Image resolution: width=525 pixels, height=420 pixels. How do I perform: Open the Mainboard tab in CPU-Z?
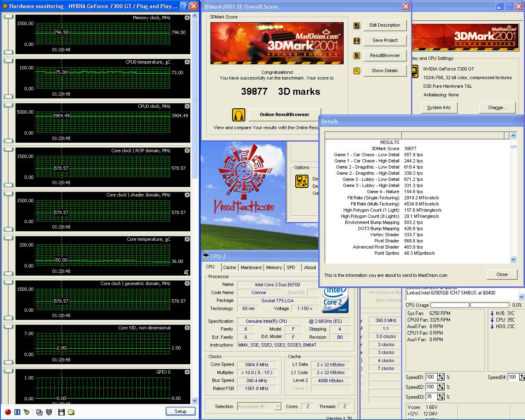coord(251,267)
